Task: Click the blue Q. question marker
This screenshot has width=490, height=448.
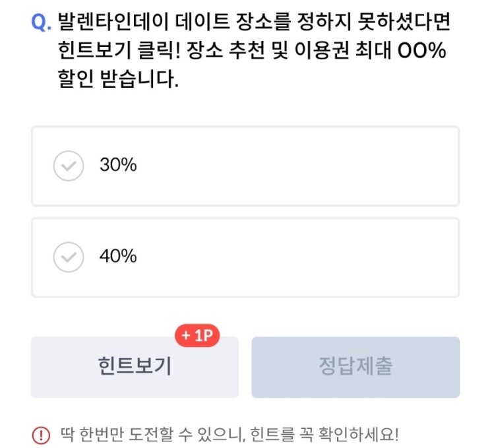Action: tap(42, 23)
